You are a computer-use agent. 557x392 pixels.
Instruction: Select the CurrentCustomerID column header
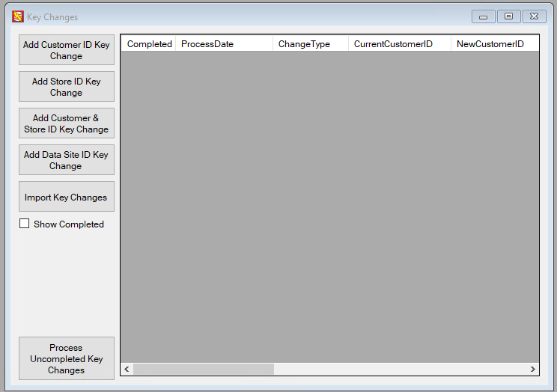coord(400,44)
